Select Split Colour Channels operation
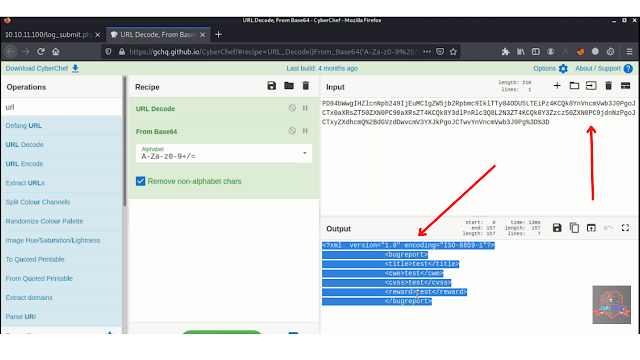 [62, 202]
